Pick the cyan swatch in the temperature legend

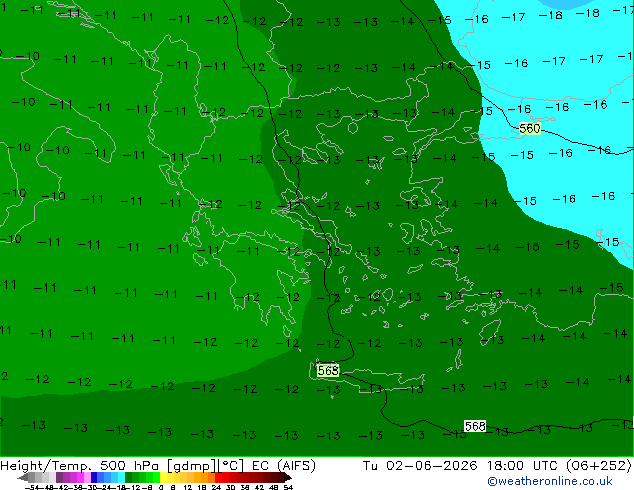tap(121, 477)
